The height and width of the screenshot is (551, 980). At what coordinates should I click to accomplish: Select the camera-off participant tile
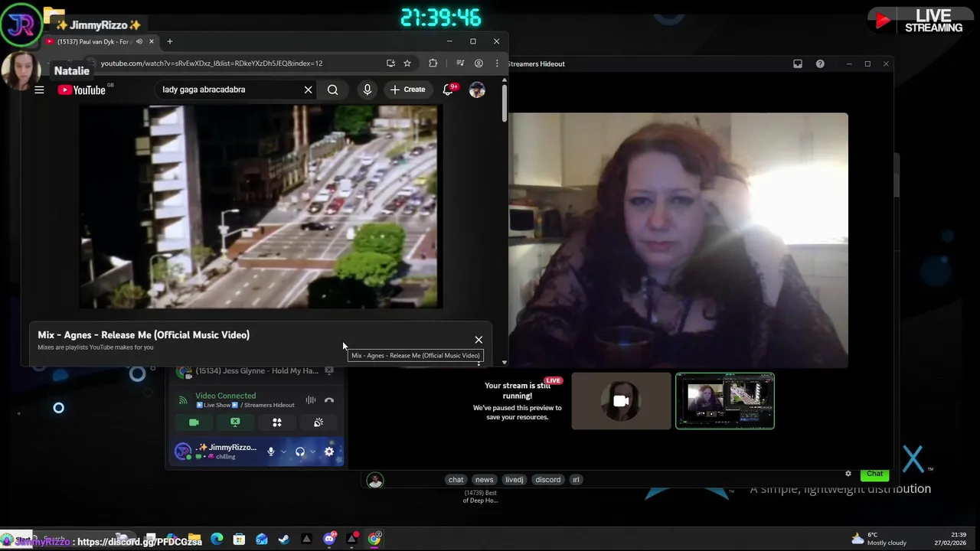pyautogui.click(x=621, y=401)
